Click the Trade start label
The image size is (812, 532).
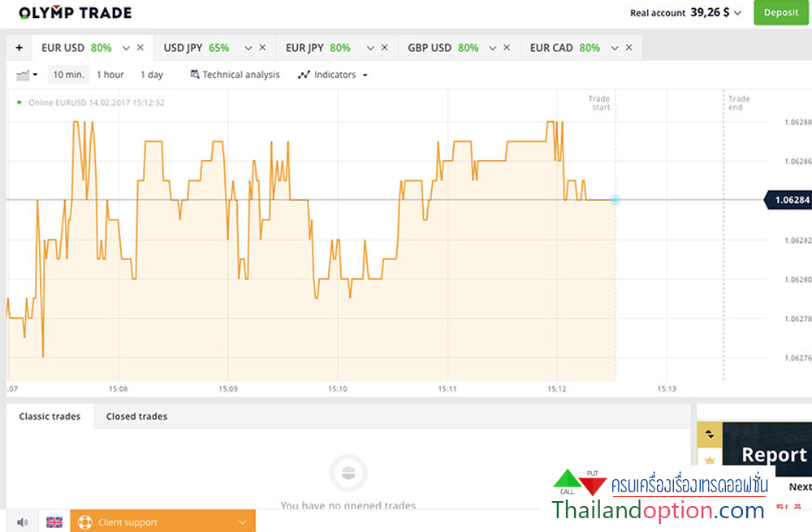(599, 102)
